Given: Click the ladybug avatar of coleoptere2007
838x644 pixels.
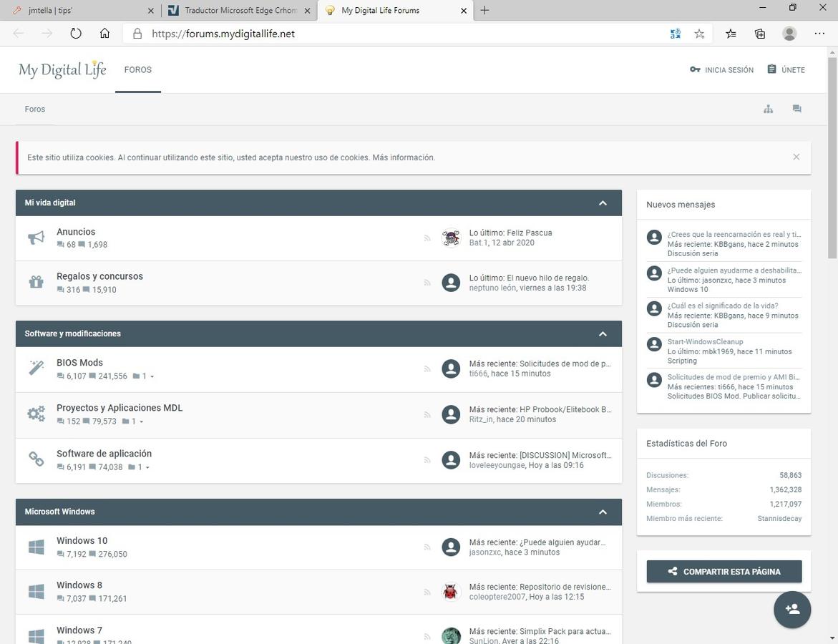Looking at the screenshot, I should coord(451,592).
